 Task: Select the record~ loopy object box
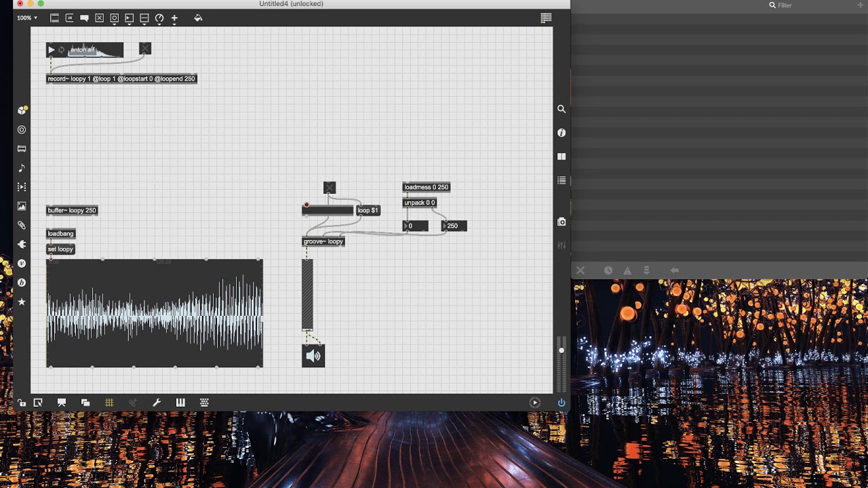(121, 79)
